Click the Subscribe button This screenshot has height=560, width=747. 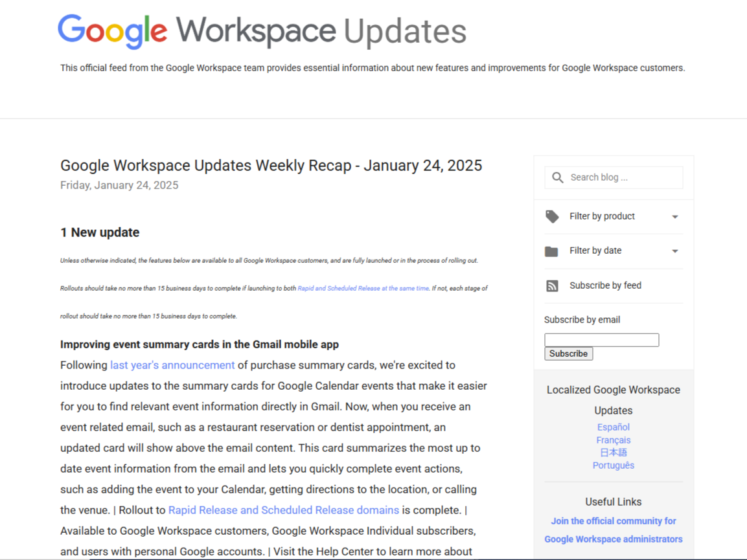(x=568, y=353)
